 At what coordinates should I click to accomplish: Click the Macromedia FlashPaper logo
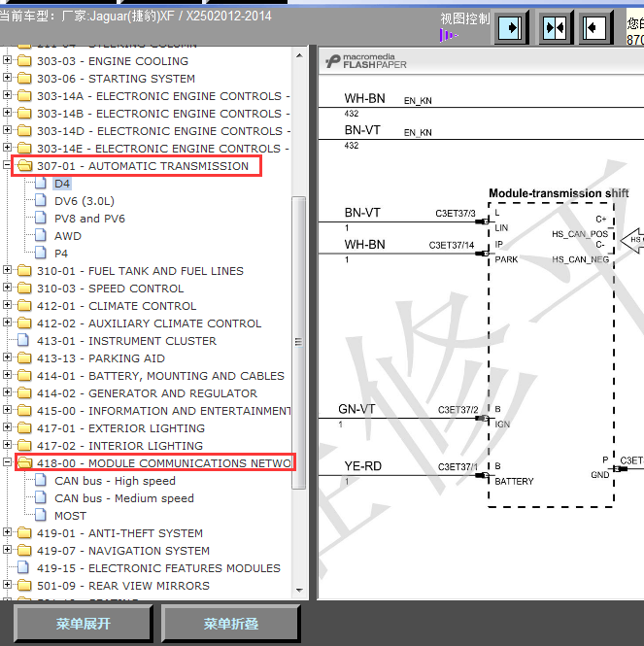[366, 61]
